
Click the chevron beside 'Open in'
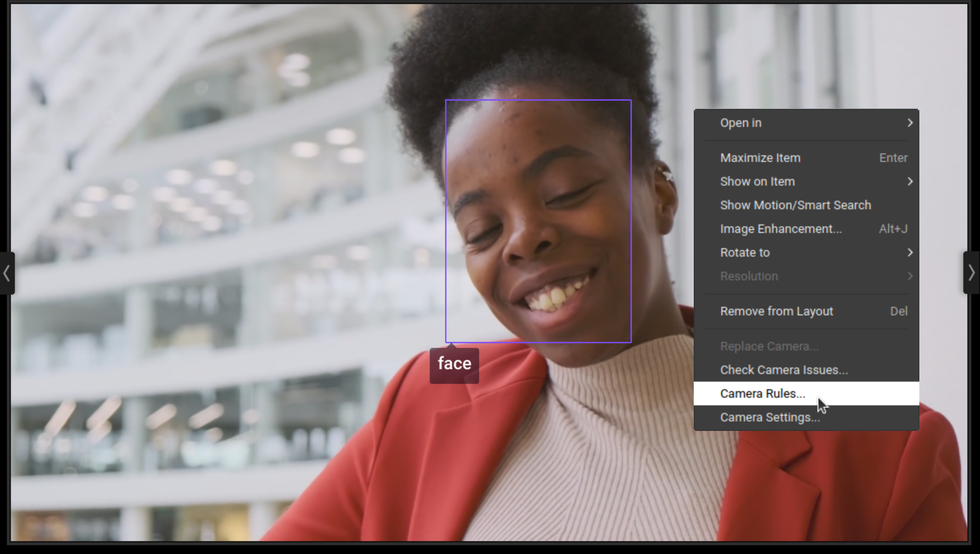pos(910,123)
